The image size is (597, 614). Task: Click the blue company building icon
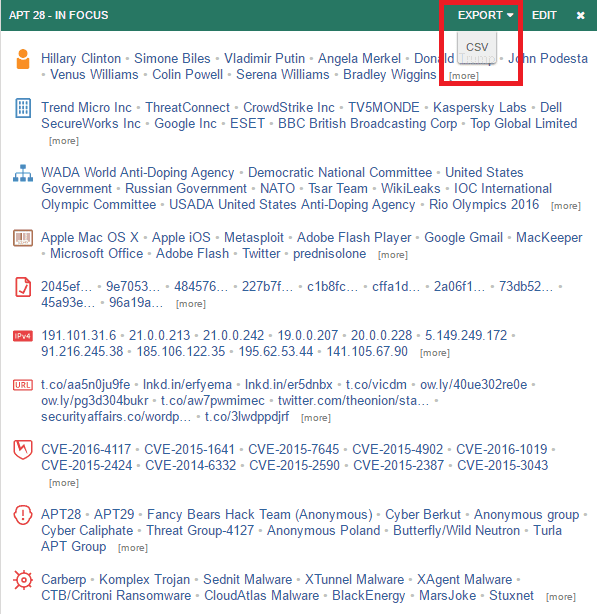pyautogui.click(x=23, y=108)
